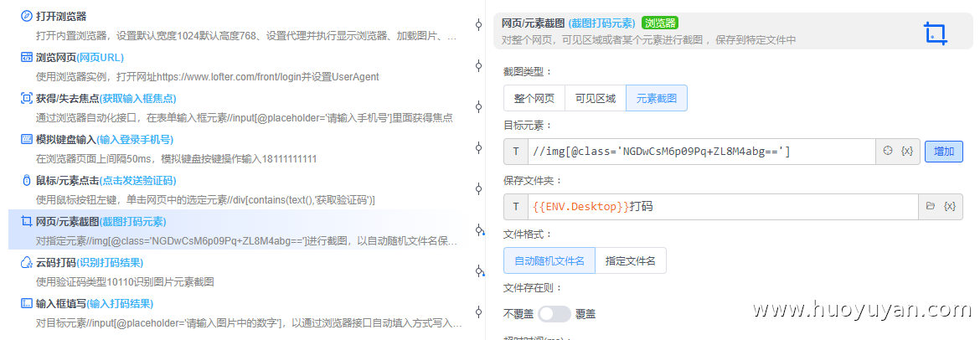Screen dimensions: 980x340
Task: Click the large crop icon in panel header
Action: pyautogui.click(x=935, y=33)
